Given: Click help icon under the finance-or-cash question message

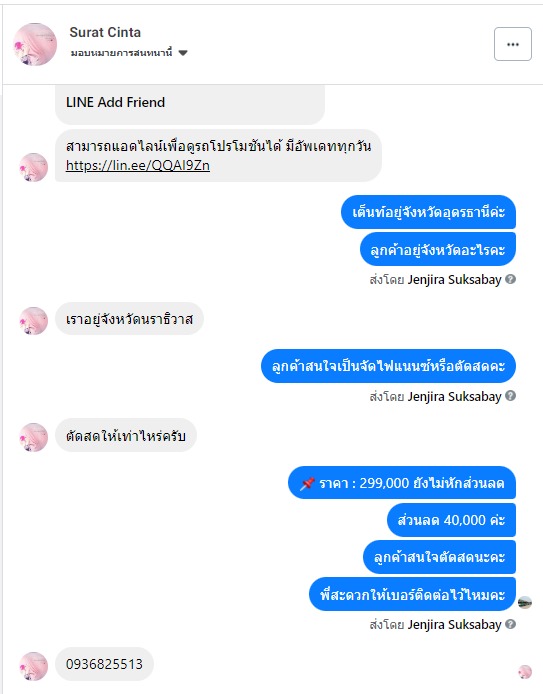Looking at the screenshot, I should 510,396.
